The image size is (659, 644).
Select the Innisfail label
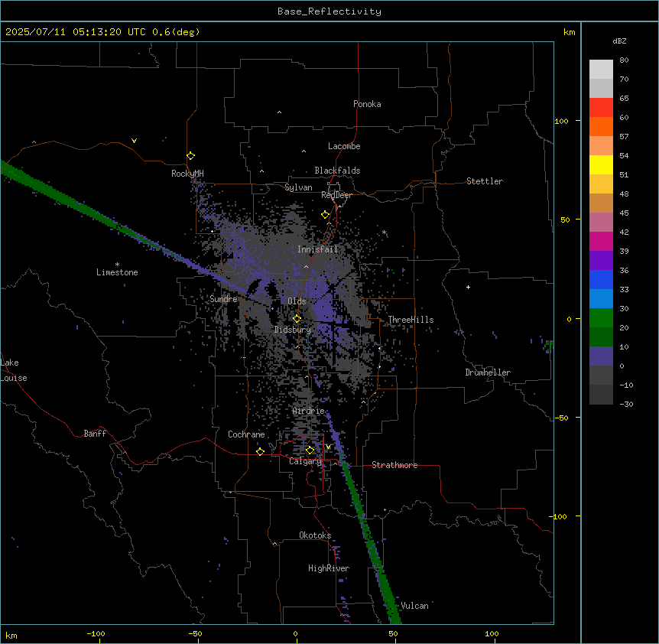318,249
